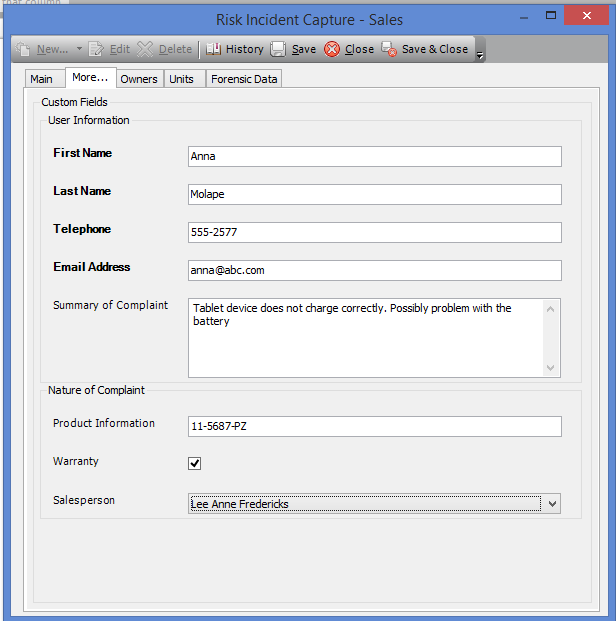
Task: Click the New... toolbar label
Action: tap(52, 49)
